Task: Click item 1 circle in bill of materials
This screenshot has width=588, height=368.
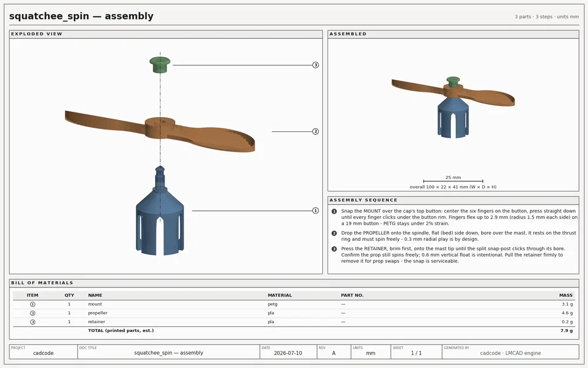Action: [32, 304]
